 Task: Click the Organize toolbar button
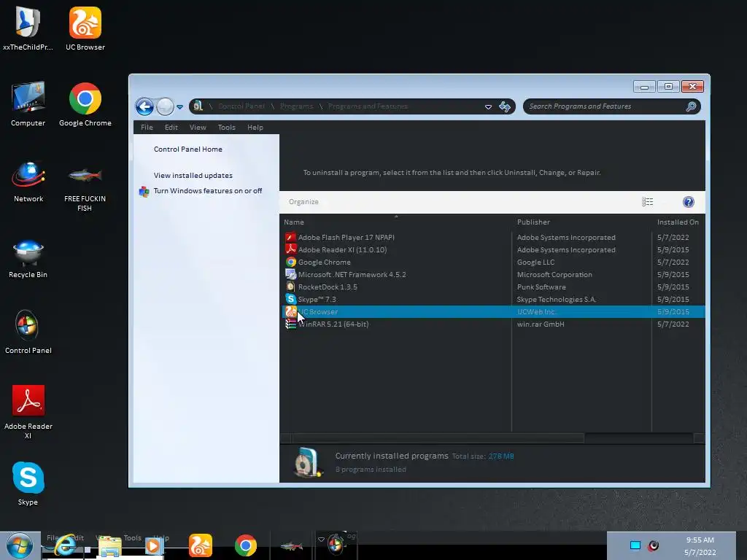point(303,202)
